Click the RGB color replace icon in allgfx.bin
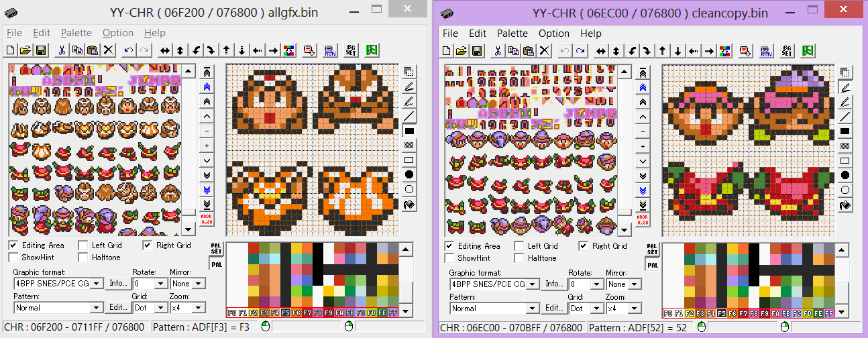The width and height of the screenshot is (868, 338). 288,50
